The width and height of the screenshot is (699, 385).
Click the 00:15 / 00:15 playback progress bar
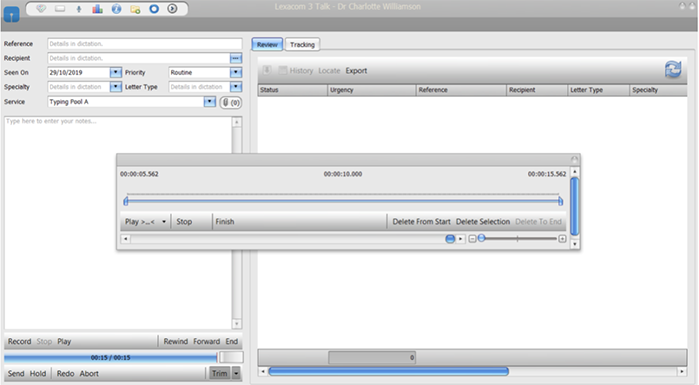click(x=111, y=357)
